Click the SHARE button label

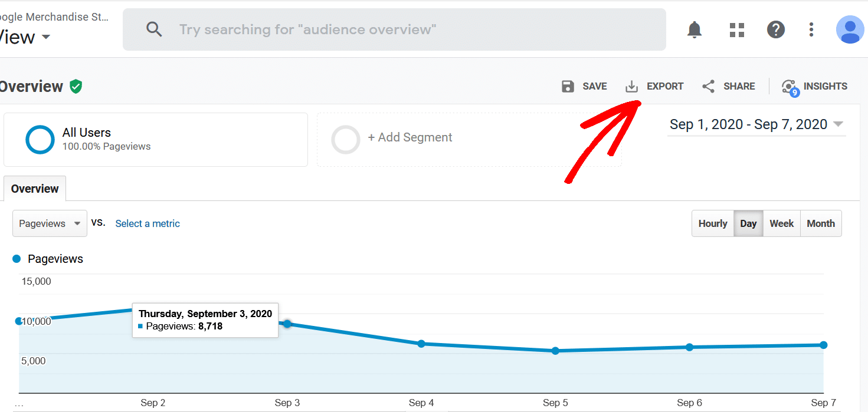[x=739, y=86]
